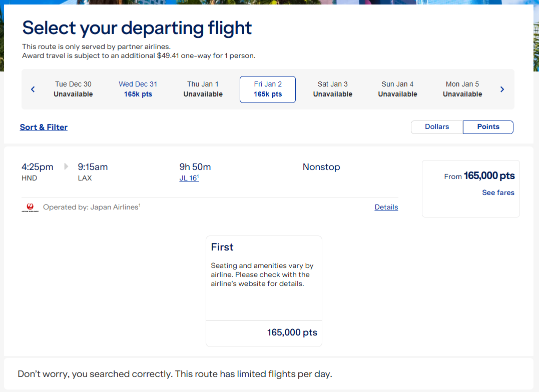This screenshot has width=539, height=392.
Task: Select the Mon Jan 5 date
Action: tap(462, 89)
